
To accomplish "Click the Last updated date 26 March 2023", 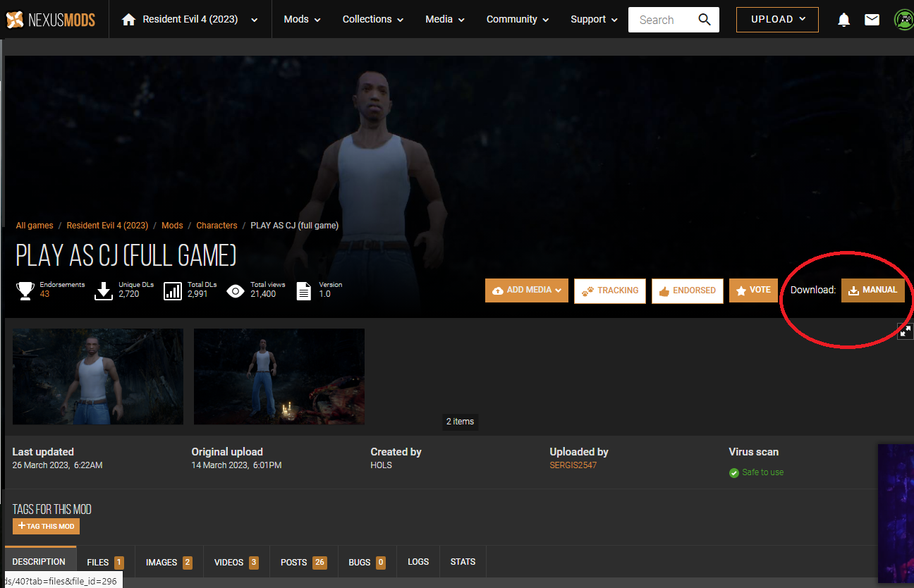I will pyautogui.click(x=57, y=465).
